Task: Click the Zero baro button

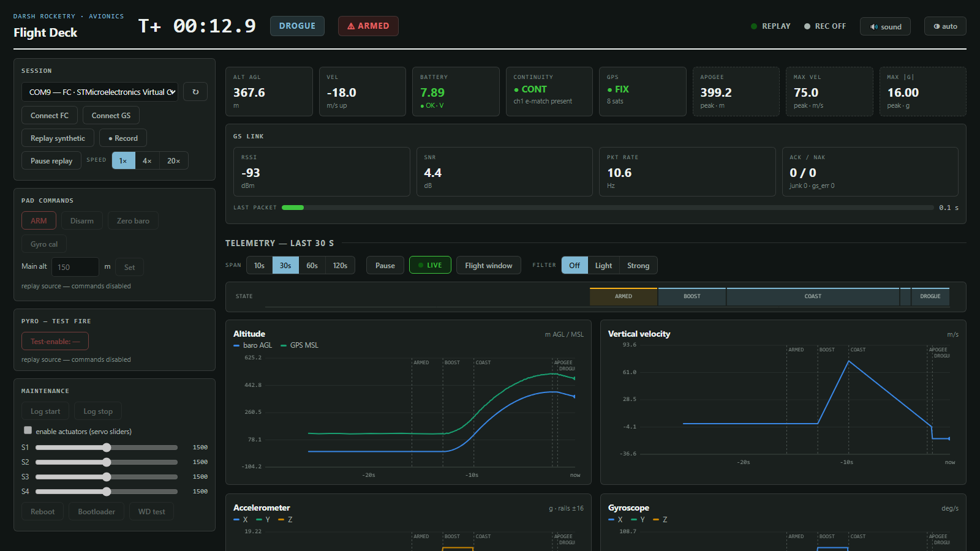Action: (133, 220)
